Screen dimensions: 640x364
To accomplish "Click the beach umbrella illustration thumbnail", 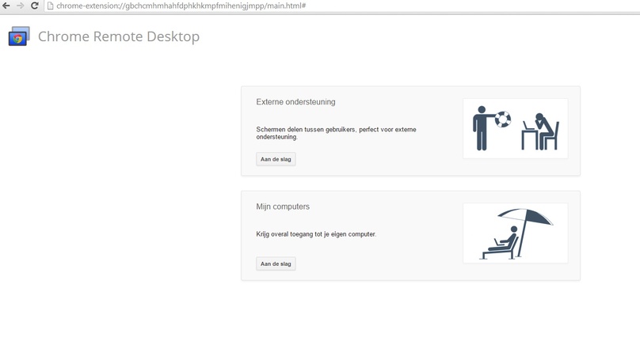I will [516, 233].
